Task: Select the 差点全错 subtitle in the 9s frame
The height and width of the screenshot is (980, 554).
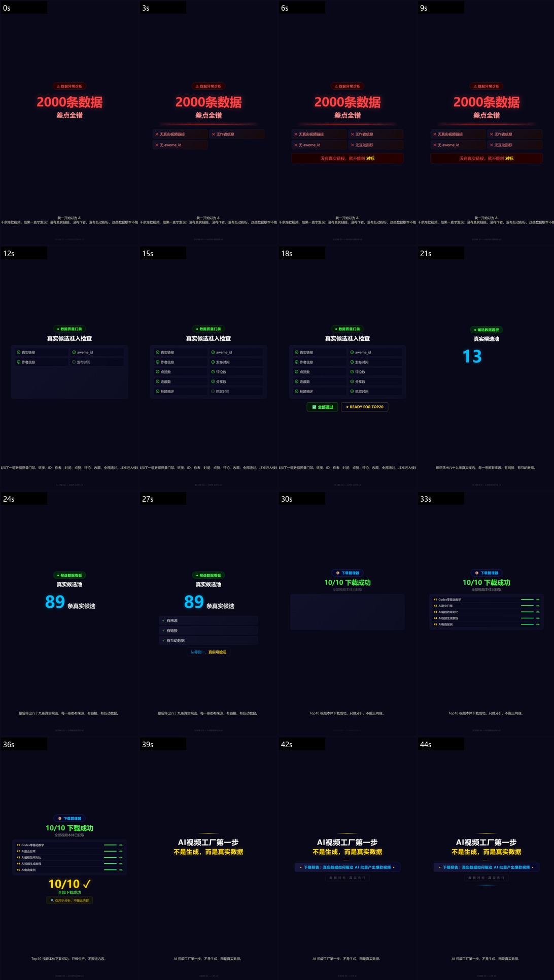Action: [487, 115]
